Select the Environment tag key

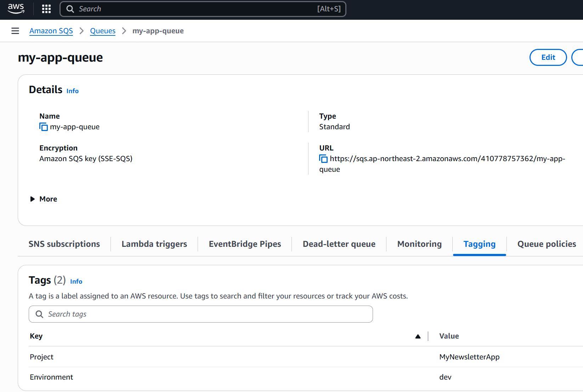click(x=51, y=377)
